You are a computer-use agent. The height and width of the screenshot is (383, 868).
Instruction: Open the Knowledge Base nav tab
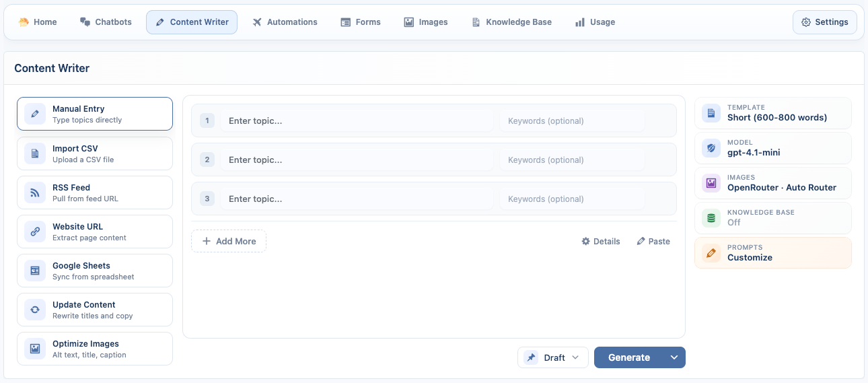click(x=511, y=22)
